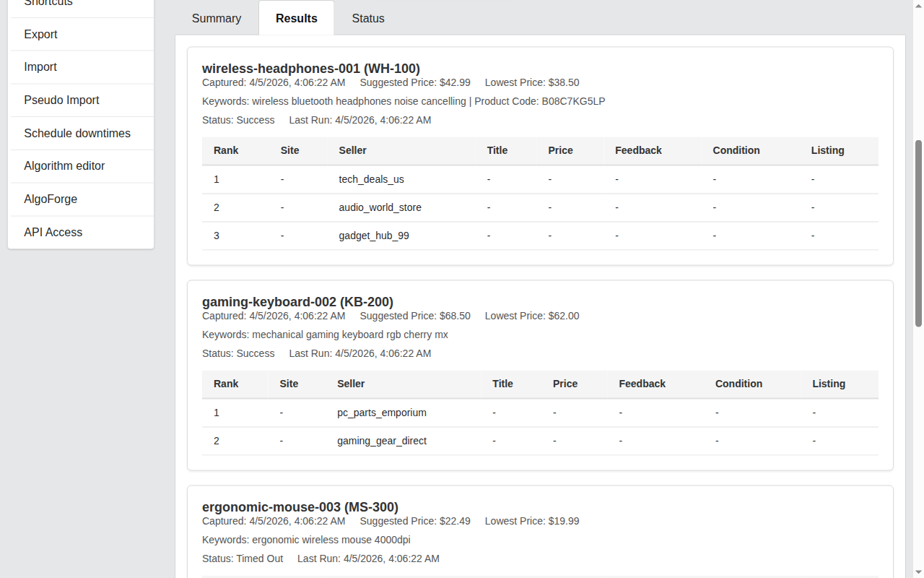View API Access settings

pyautogui.click(x=53, y=232)
